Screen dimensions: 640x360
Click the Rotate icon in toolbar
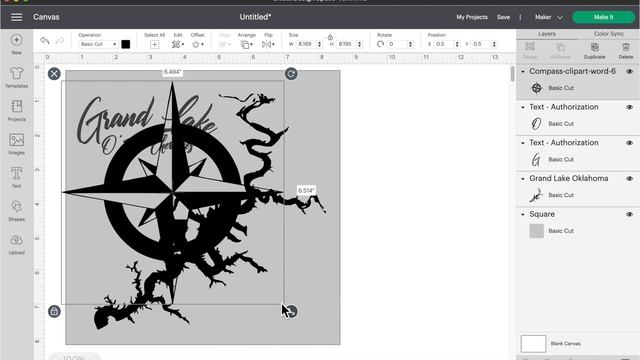pyautogui.click(x=380, y=44)
